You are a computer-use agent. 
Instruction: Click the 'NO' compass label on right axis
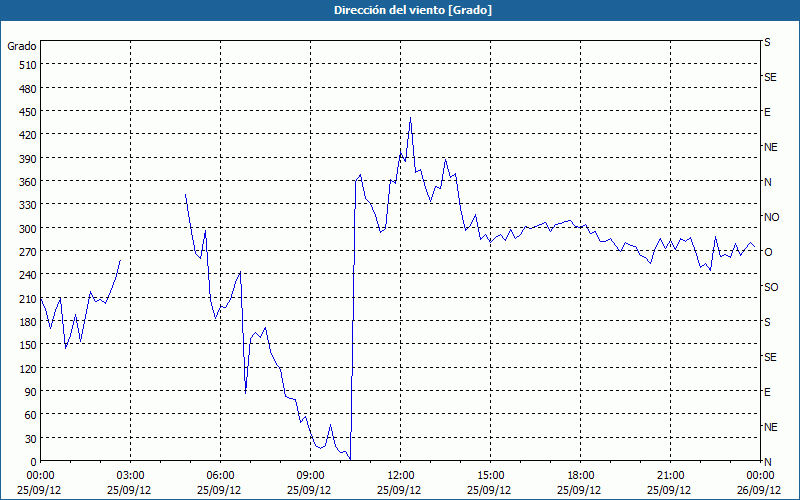(x=771, y=217)
